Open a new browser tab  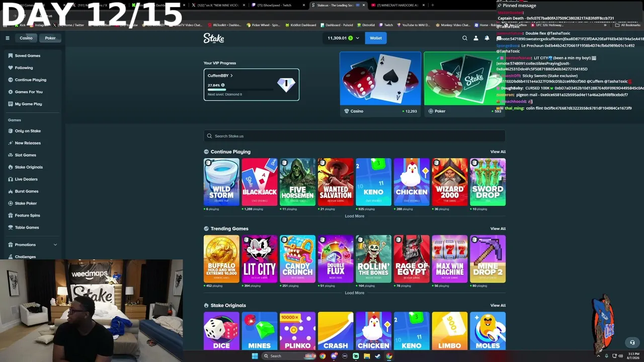pyautogui.click(x=433, y=5)
